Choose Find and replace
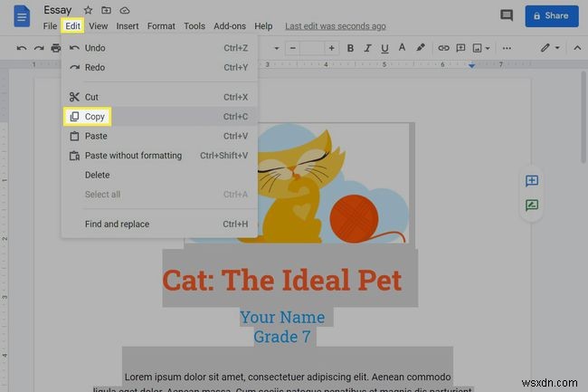This screenshot has width=588, height=392. point(159,225)
